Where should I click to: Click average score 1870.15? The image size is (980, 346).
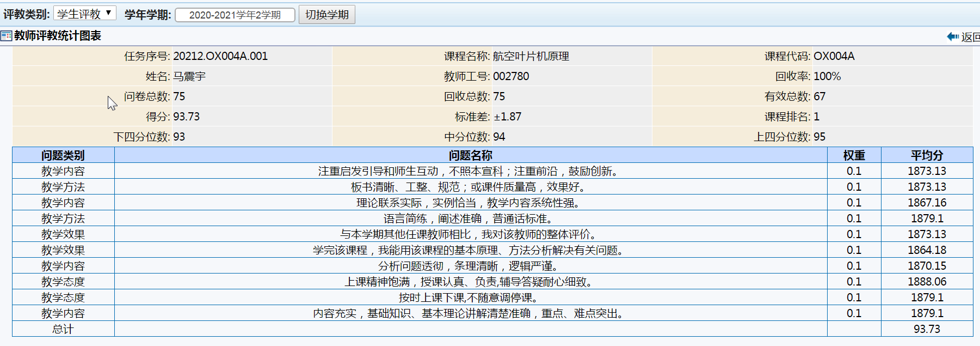point(927,266)
